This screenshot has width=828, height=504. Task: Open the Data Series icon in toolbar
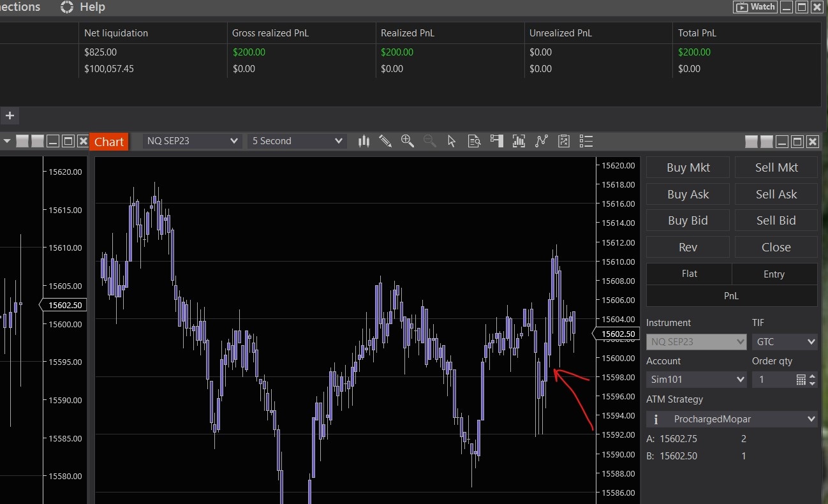point(519,141)
